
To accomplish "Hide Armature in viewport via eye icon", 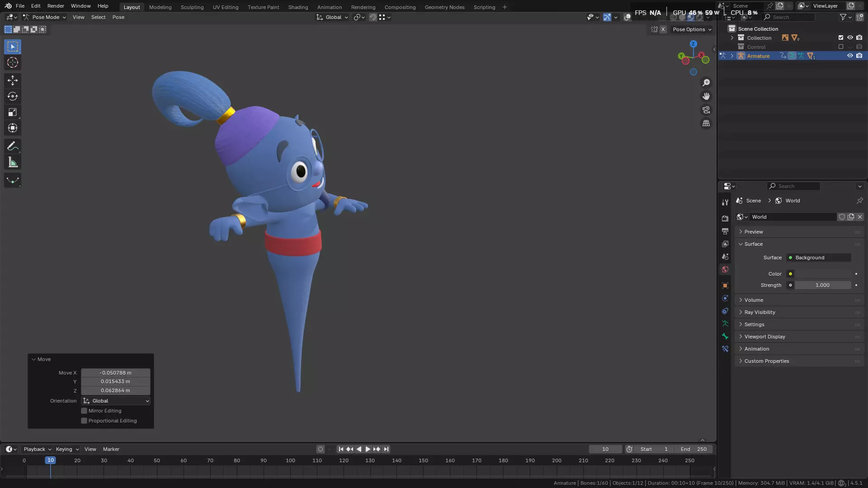I will [850, 56].
